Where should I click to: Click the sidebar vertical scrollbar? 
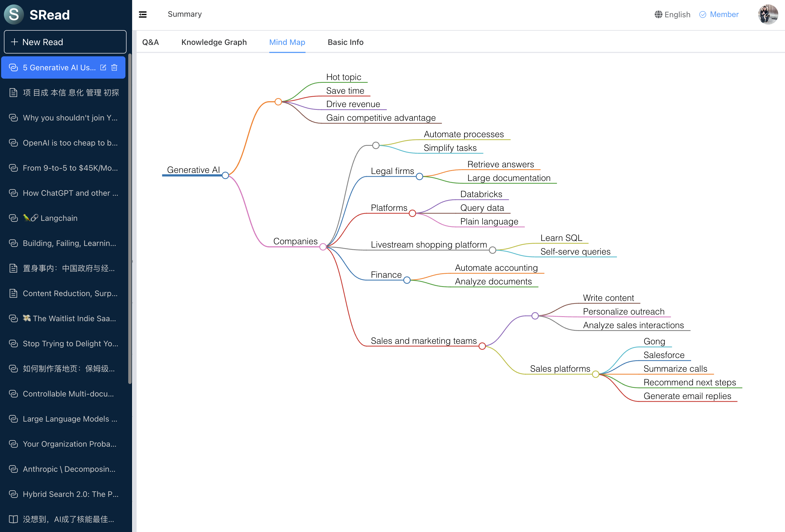click(130, 219)
